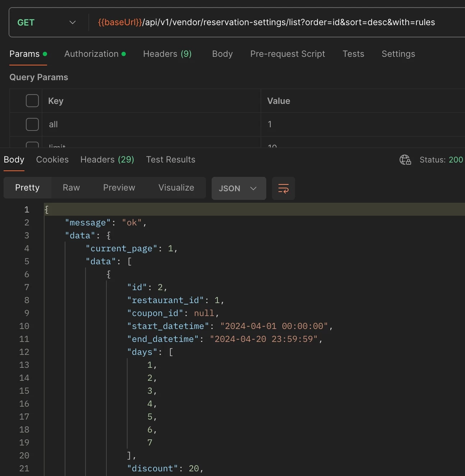The image size is (465, 476).
Task: Switch to the Params tab
Action: pyautogui.click(x=28, y=54)
